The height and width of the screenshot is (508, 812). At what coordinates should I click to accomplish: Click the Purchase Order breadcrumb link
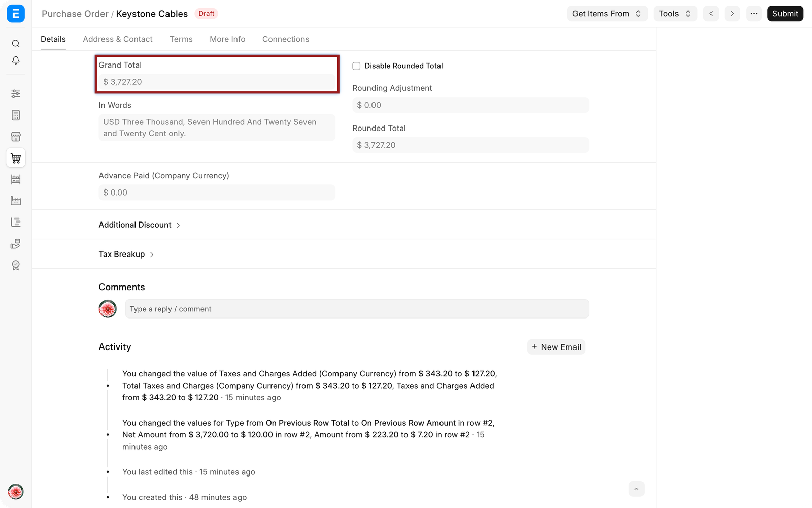tap(75, 14)
